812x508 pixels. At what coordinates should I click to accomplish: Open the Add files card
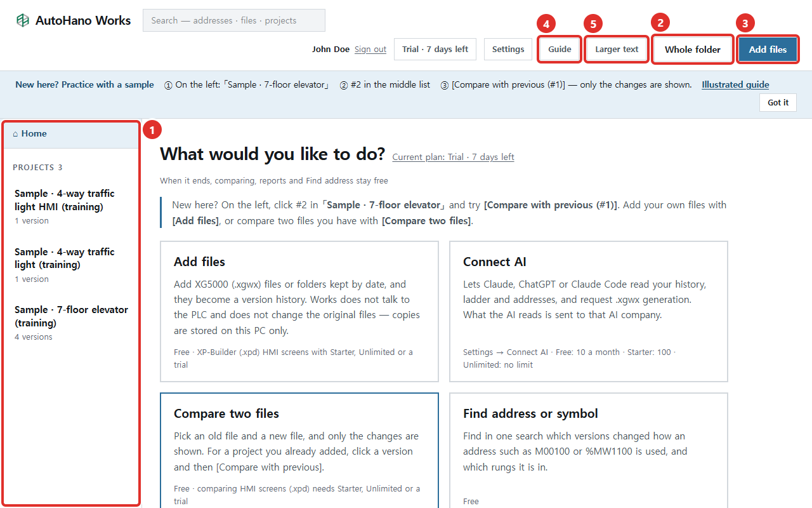pos(299,311)
